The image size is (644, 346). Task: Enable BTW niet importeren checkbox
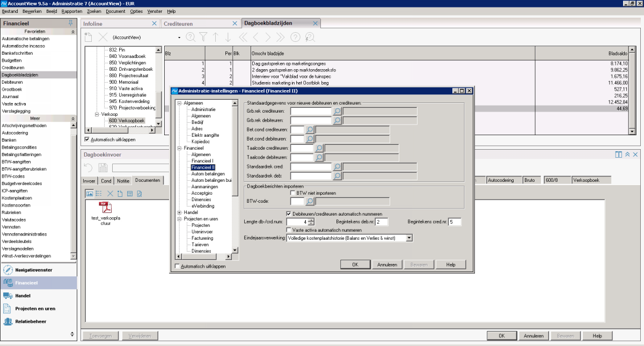pyautogui.click(x=292, y=193)
